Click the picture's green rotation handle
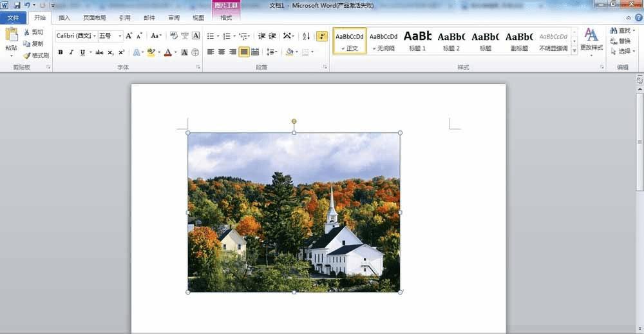The image size is (644, 334). click(x=294, y=121)
